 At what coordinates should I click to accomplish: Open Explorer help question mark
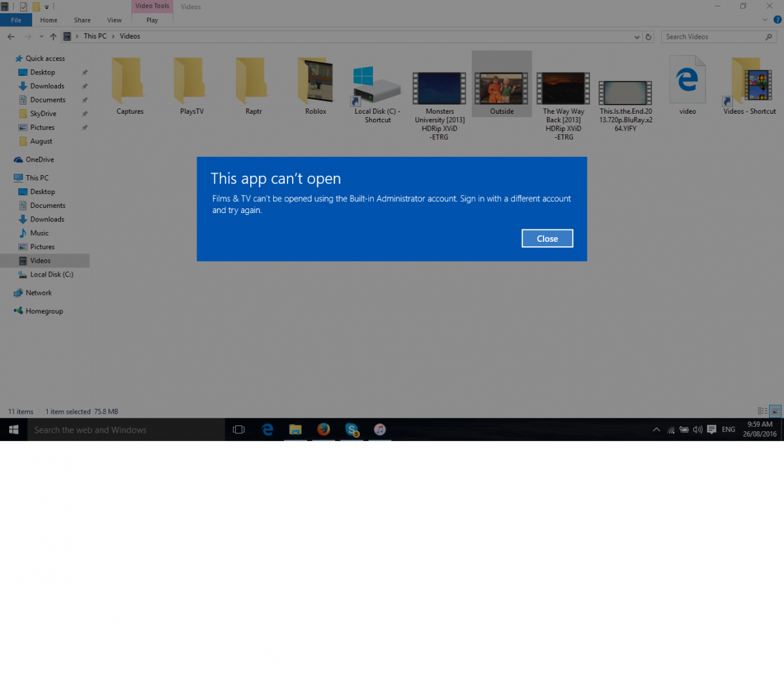point(777,20)
